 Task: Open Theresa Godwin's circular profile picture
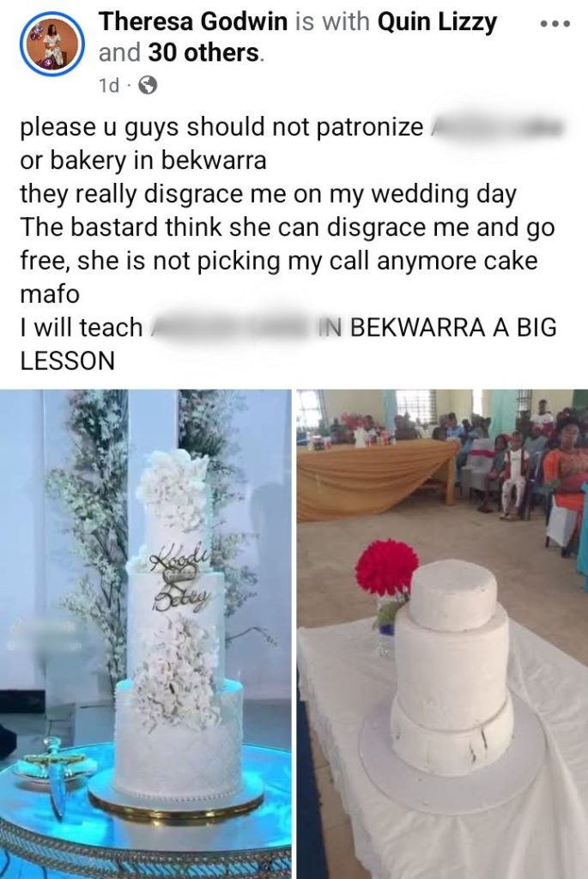[52, 43]
